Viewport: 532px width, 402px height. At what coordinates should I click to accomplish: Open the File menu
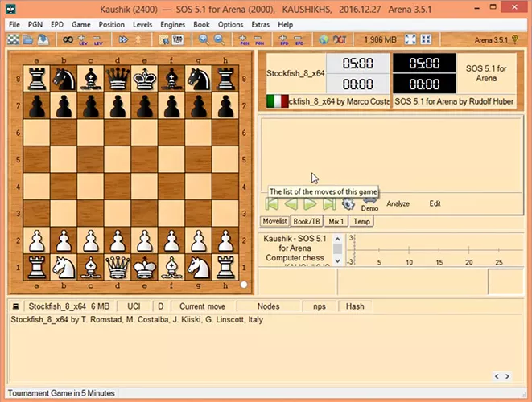(x=14, y=24)
